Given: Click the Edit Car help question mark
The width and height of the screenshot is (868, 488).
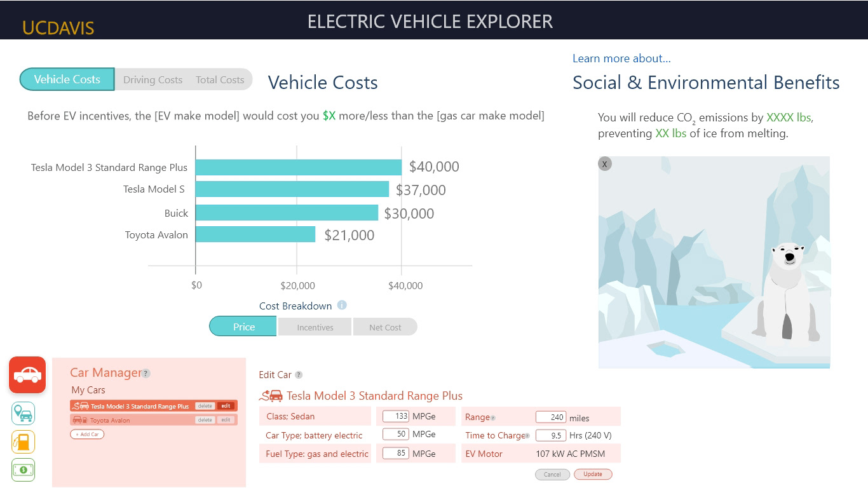Looking at the screenshot, I should (x=299, y=375).
